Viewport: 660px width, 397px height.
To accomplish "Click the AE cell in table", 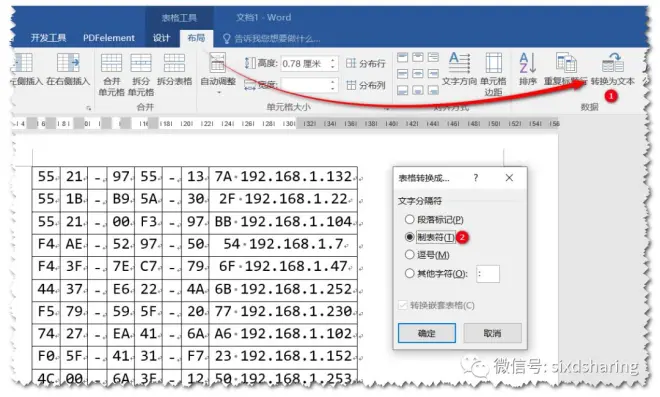I will tap(74, 245).
